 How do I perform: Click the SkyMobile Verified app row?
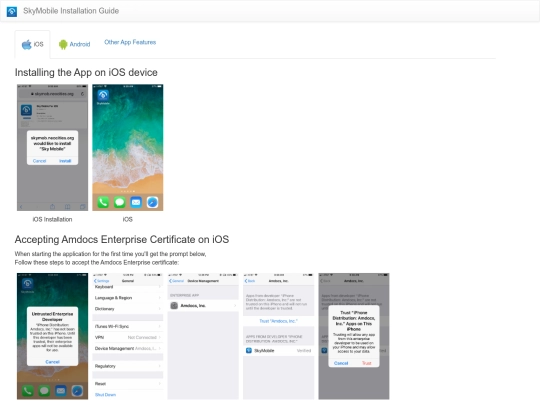279,351
